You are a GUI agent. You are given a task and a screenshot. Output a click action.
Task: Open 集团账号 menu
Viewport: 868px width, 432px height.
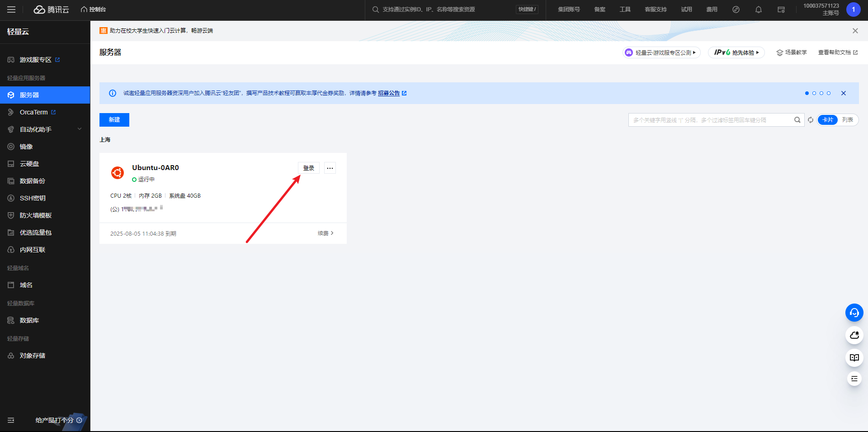pyautogui.click(x=569, y=9)
